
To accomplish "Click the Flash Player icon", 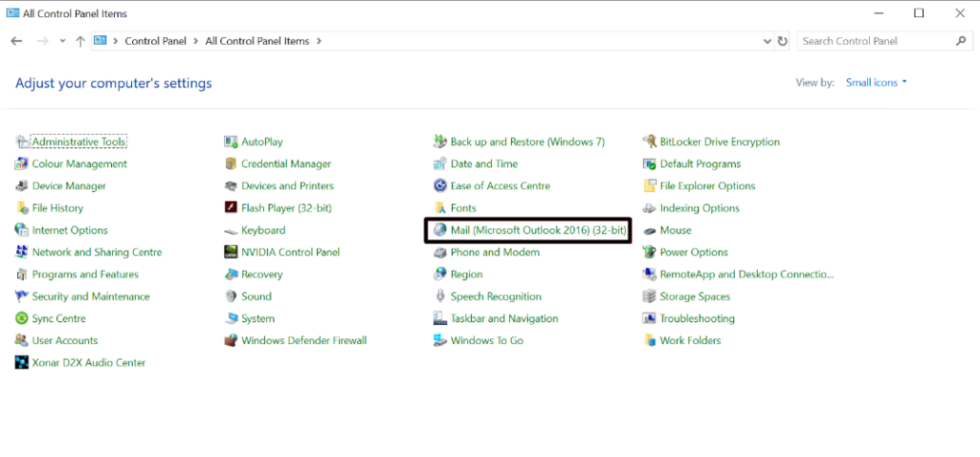I will pyautogui.click(x=231, y=208).
